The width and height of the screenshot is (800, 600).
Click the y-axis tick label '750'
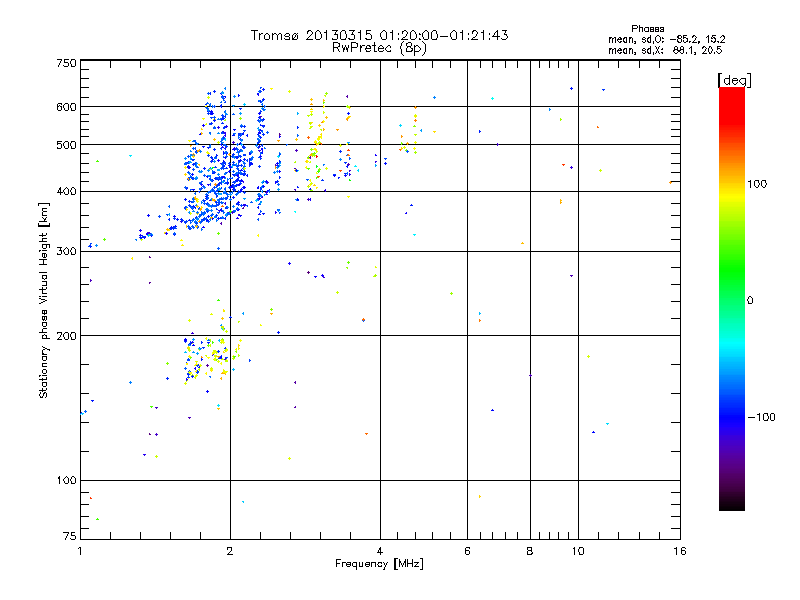66,63
